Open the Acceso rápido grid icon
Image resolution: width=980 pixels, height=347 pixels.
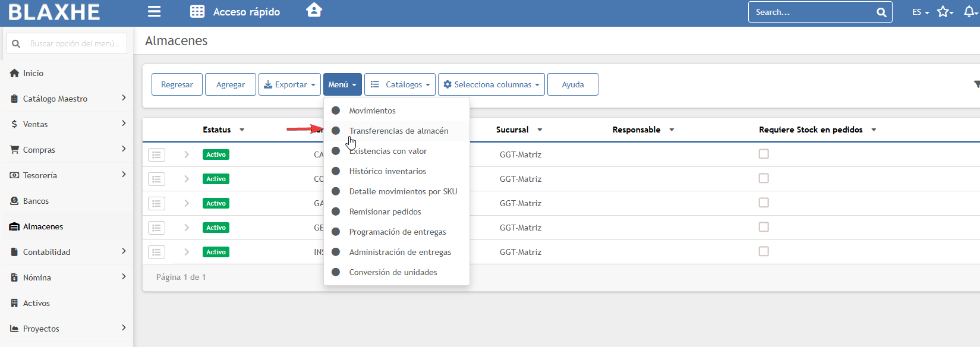[197, 11]
